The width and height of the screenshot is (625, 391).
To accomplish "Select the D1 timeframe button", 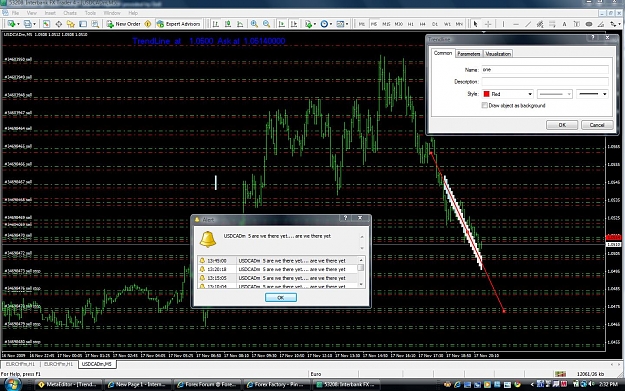I will [435, 24].
